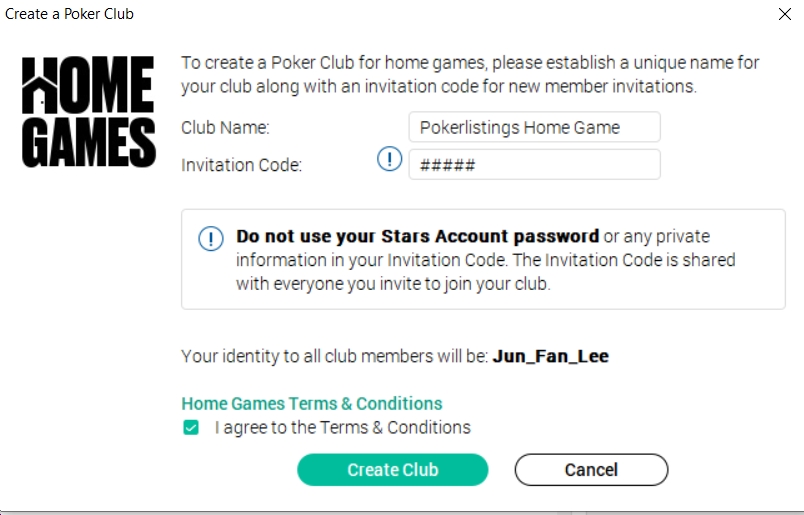The image size is (804, 515).
Task: Focus the Invitation Code input field
Action: coord(534,165)
